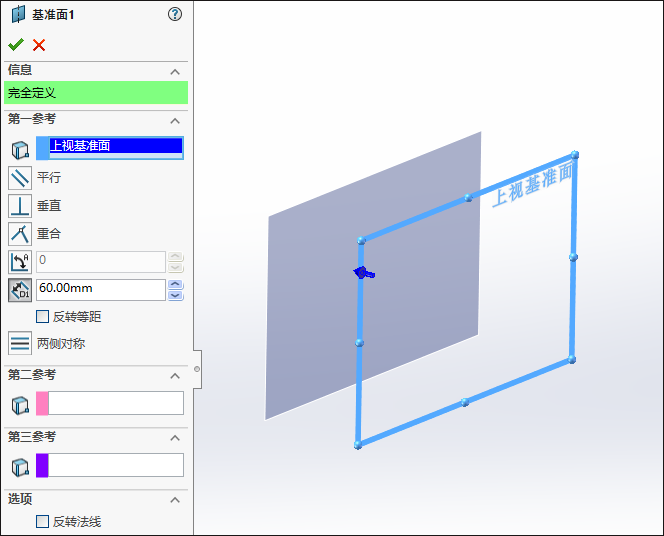Click third reference entity icon

(20, 467)
